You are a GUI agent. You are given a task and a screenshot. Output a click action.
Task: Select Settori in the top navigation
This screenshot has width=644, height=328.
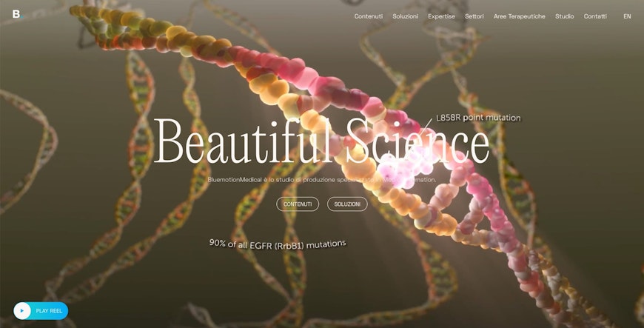click(474, 16)
